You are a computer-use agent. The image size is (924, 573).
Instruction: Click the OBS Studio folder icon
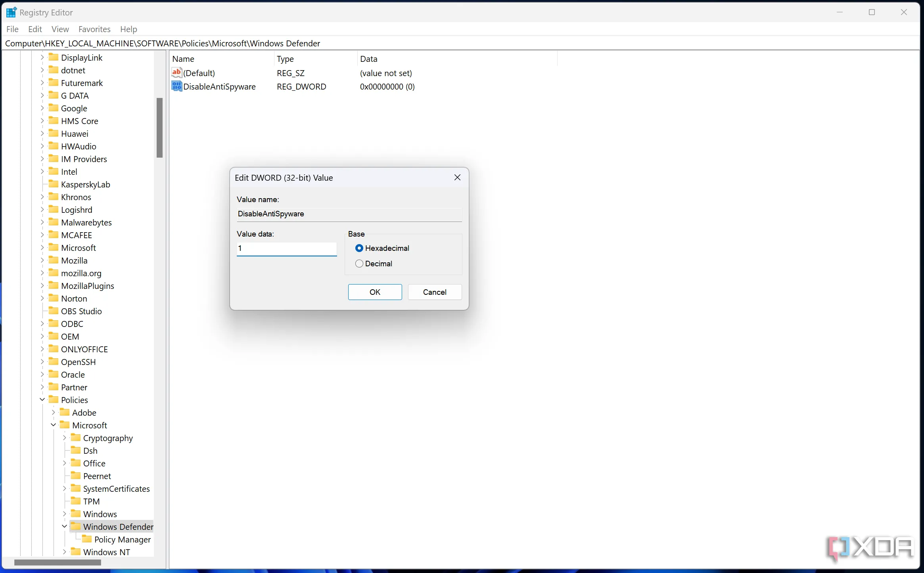[54, 311]
